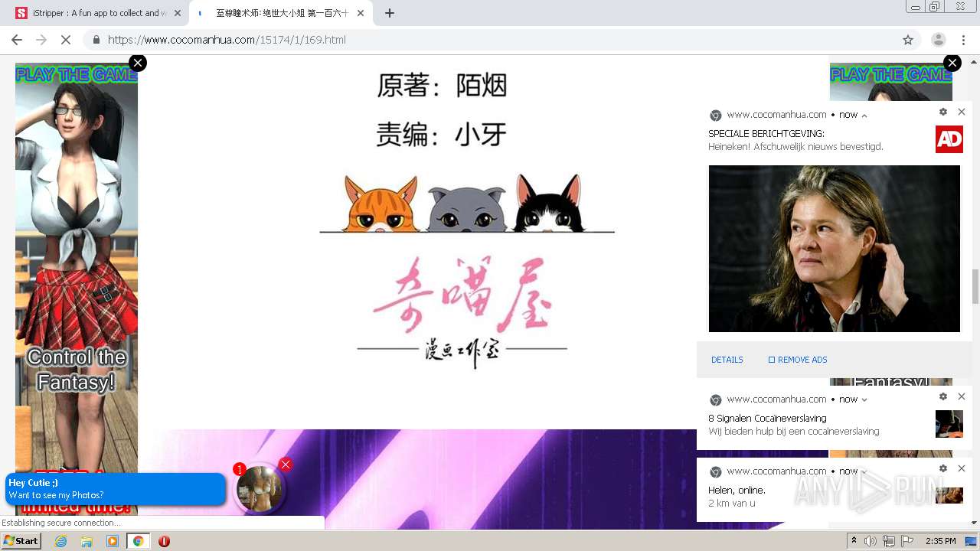Dismiss the Helen online notification
Screen dimensions: 980x551
pos(962,468)
